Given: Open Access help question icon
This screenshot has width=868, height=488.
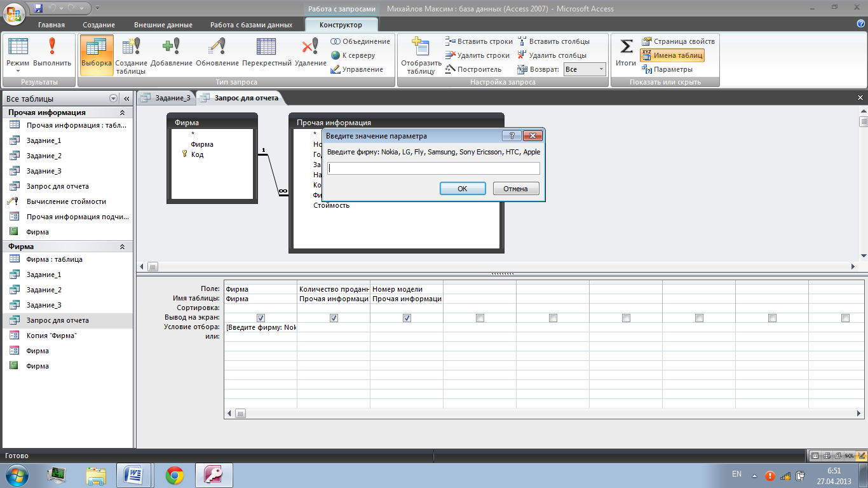Looking at the screenshot, I should pos(860,23).
